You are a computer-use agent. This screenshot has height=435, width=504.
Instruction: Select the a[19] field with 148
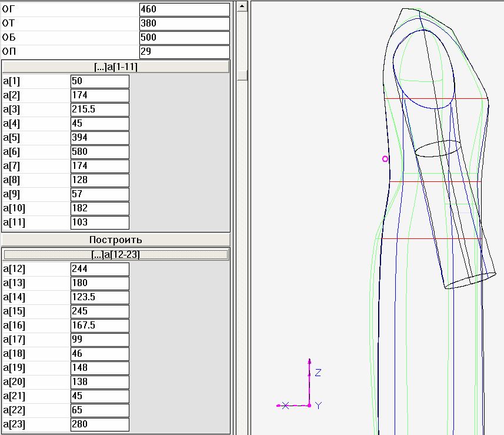coord(100,368)
